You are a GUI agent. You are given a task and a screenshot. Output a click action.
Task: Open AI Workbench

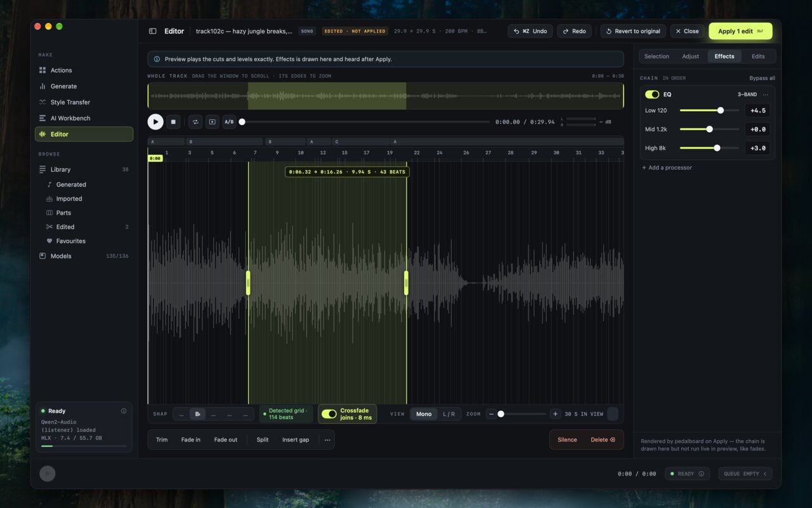coord(84,118)
